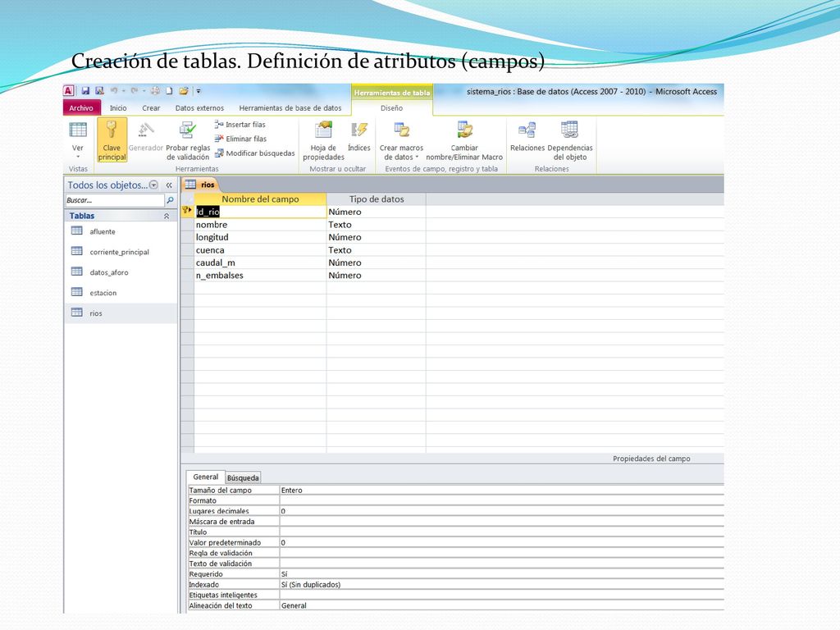Open the Relaciones window
Image resolution: width=840 pixels, height=630 pixels.
click(x=527, y=136)
